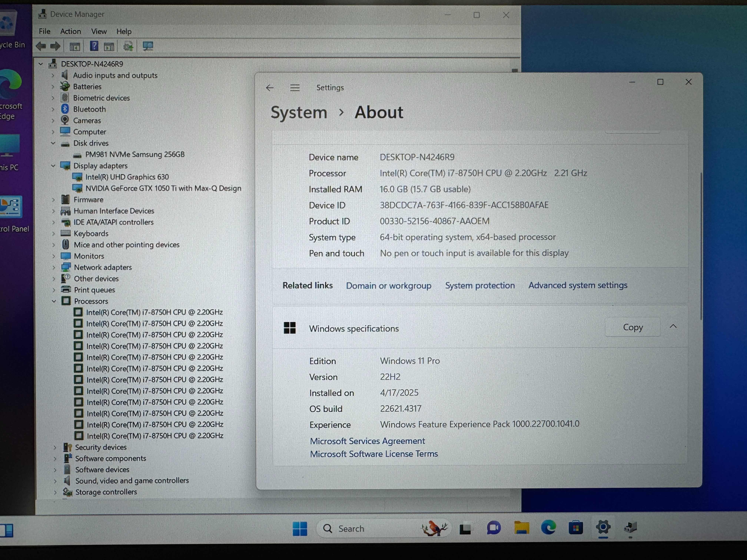Open Domain or workgroup link

point(389,286)
